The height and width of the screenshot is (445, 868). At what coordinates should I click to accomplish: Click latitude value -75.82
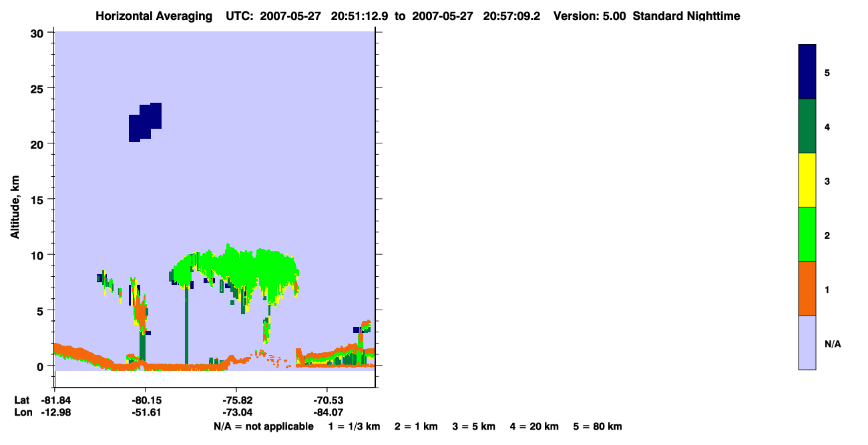click(236, 400)
